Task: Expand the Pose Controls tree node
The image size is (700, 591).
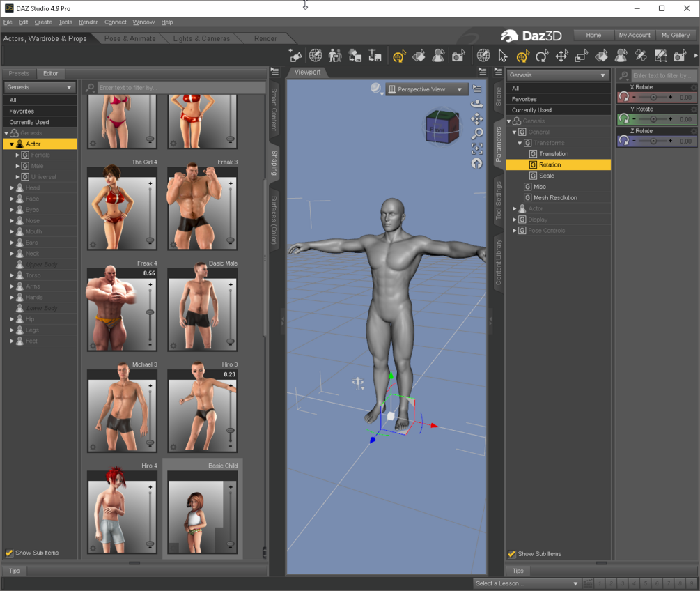Action: [514, 231]
